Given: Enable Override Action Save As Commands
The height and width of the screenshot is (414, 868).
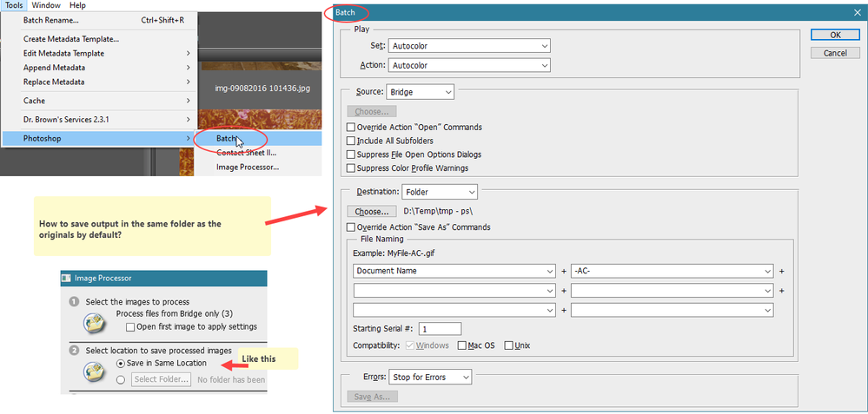Looking at the screenshot, I should (350, 227).
